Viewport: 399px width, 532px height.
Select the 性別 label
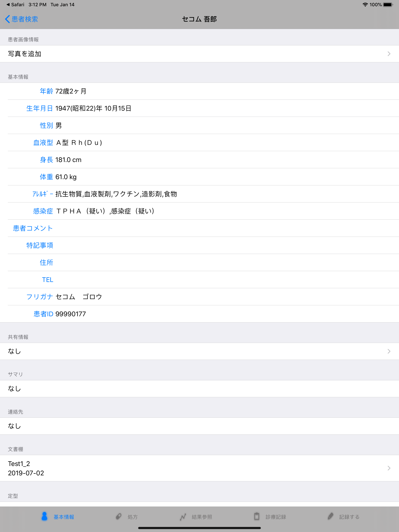tap(46, 126)
